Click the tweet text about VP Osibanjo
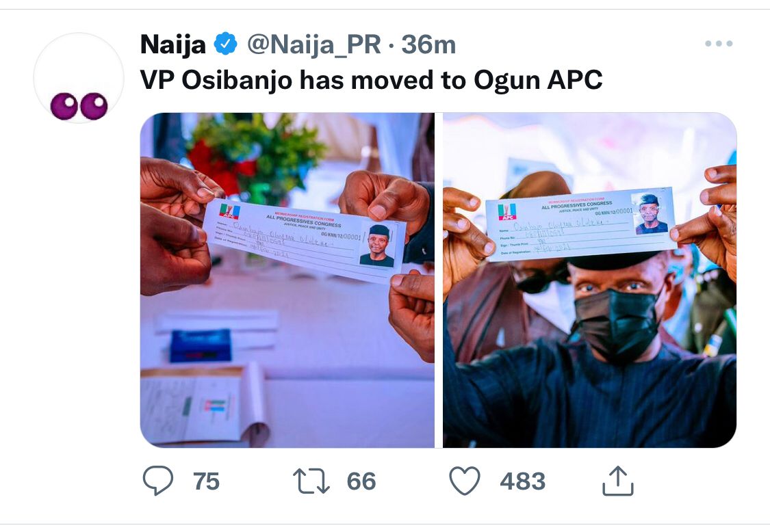 [371, 81]
